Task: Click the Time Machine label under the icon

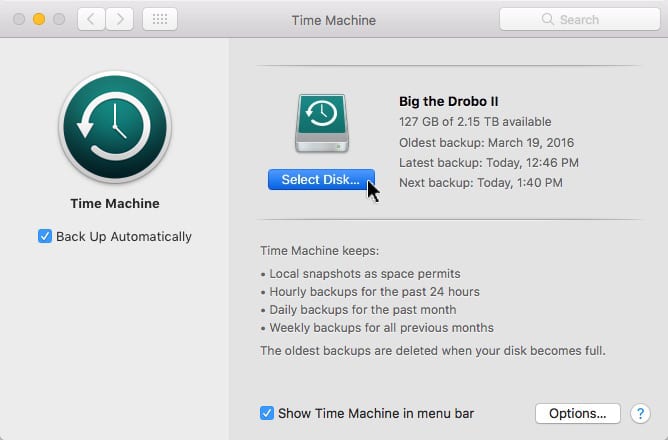Action: click(115, 203)
